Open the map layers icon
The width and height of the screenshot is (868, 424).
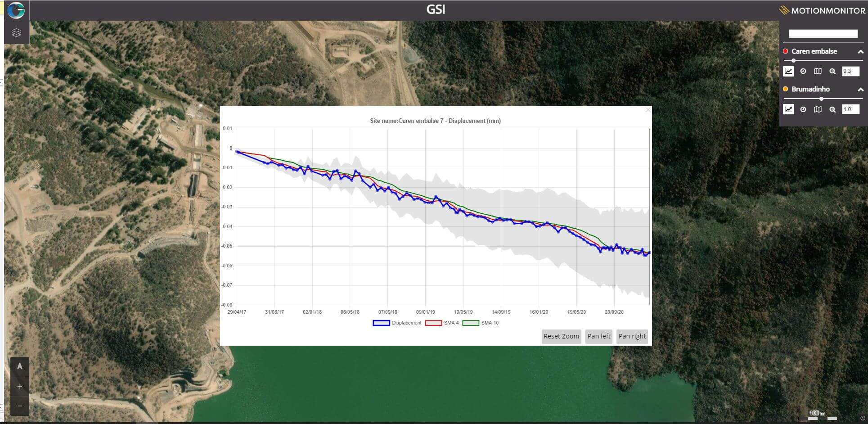coord(17,33)
